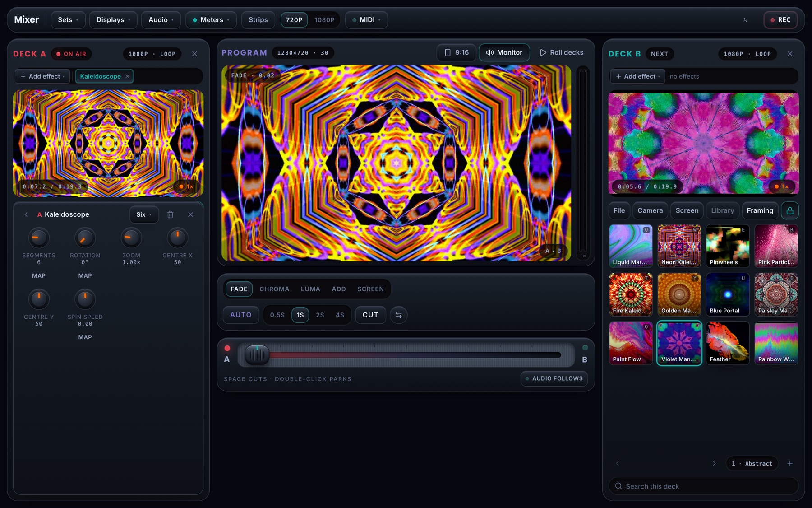
Task: Click the Zoom knob
Action: pyautogui.click(x=131, y=238)
